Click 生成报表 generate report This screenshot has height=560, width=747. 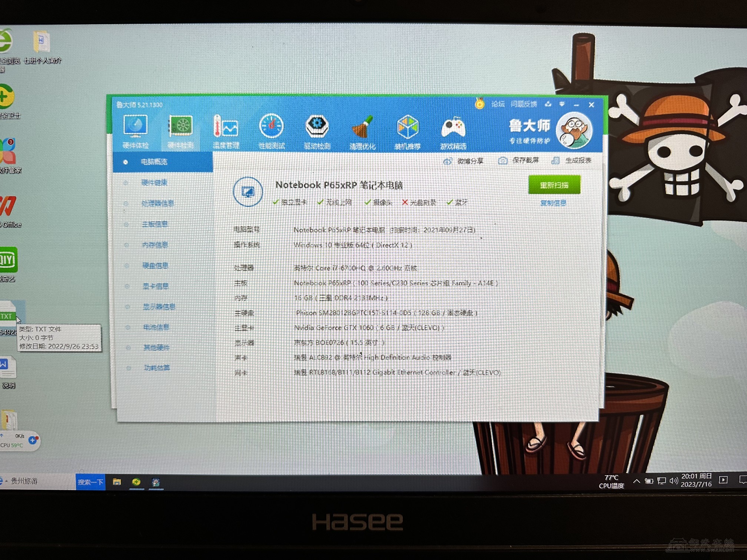pyautogui.click(x=571, y=160)
